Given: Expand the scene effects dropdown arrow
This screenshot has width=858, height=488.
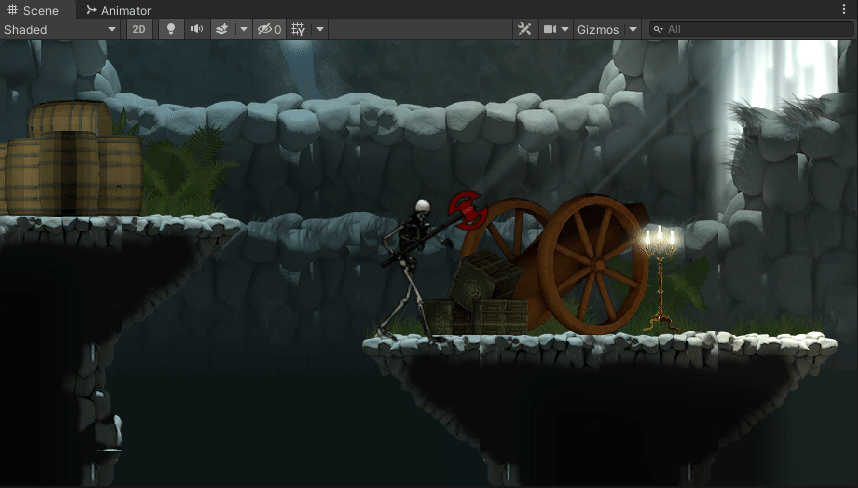Looking at the screenshot, I should (244, 30).
